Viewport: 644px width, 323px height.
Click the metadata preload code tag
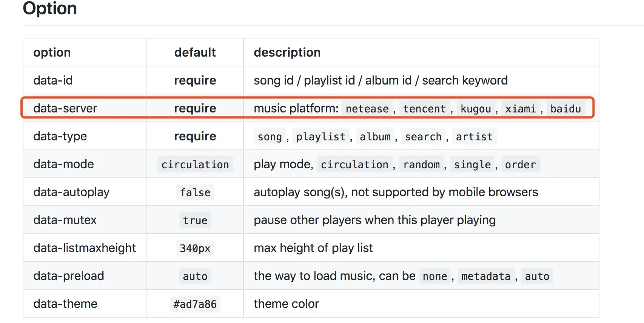(x=486, y=276)
